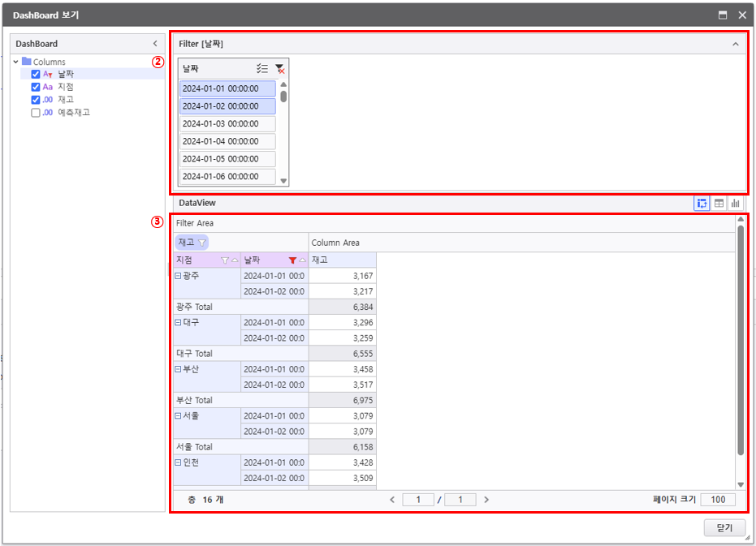Switch DataView to chart view icon
This screenshot has width=756, height=546.
735,204
